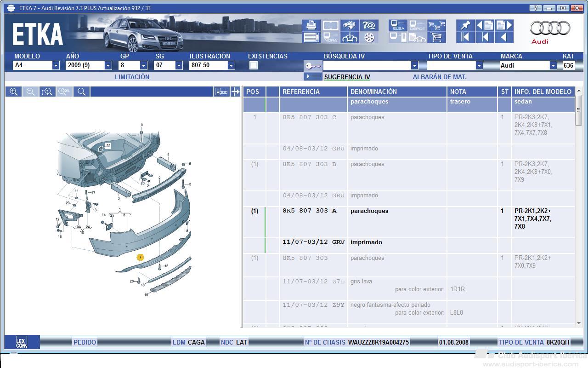Open the binoculars search tool
The width and height of the screenshot is (588, 368).
[350, 25]
